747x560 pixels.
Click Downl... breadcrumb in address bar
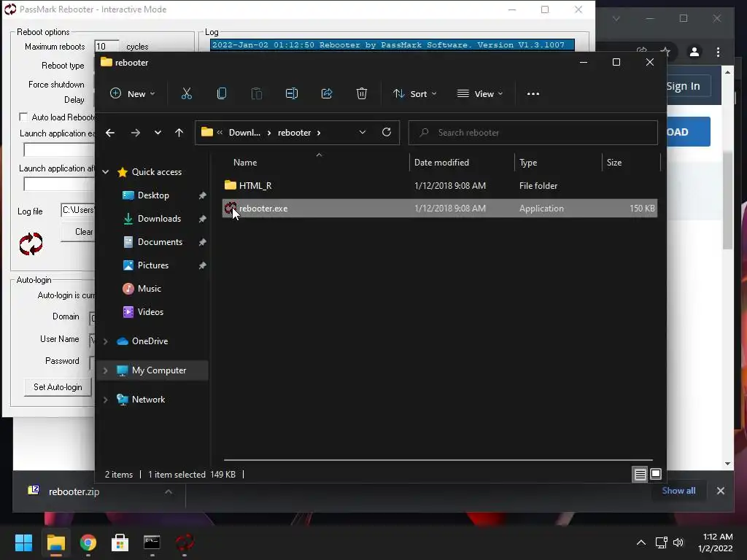[x=244, y=133]
